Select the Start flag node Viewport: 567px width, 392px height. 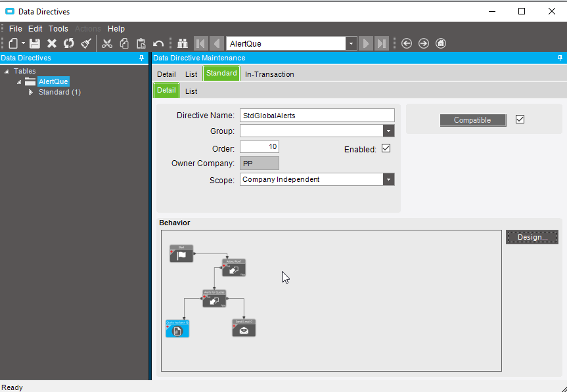(x=181, y=253)
